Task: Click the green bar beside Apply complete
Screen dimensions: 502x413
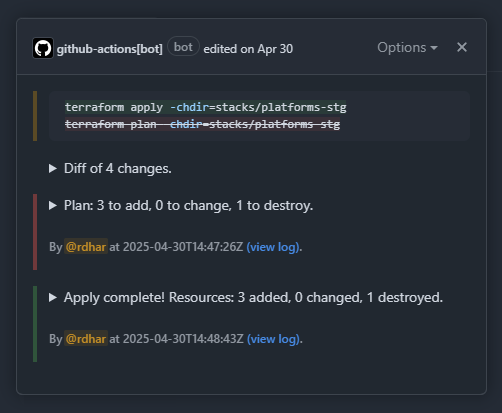Action: click(35, 324)
